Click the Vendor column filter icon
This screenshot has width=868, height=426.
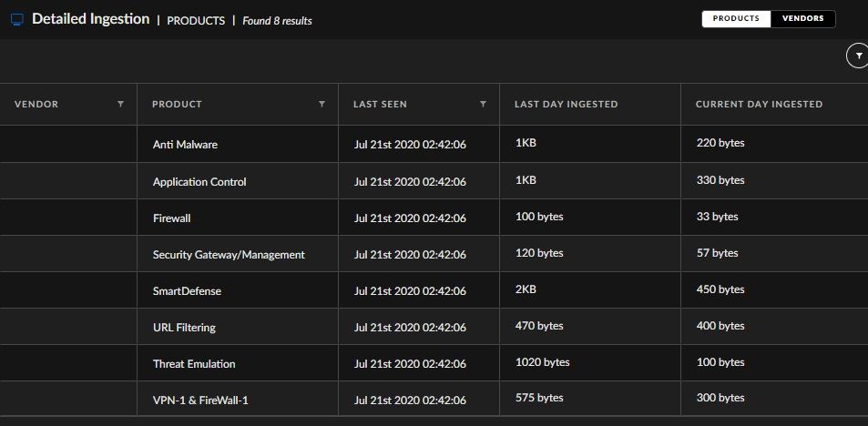(120, 104)
